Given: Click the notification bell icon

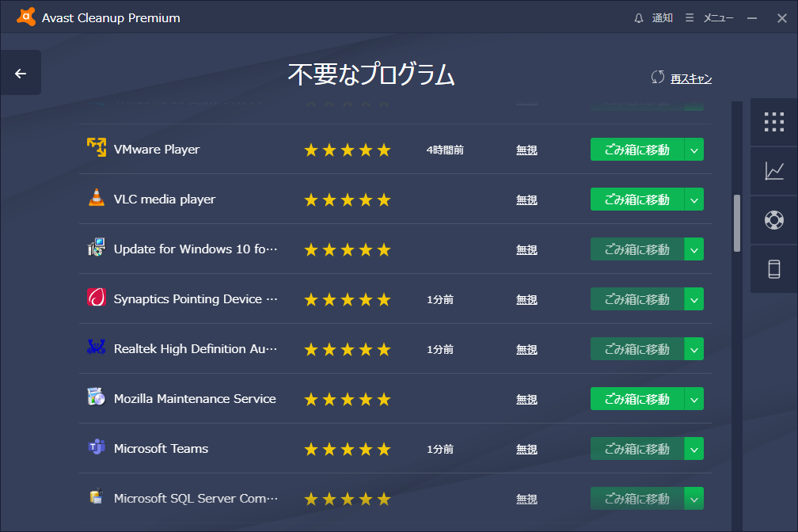Looking at the screenshot, I should pos(638,17).
